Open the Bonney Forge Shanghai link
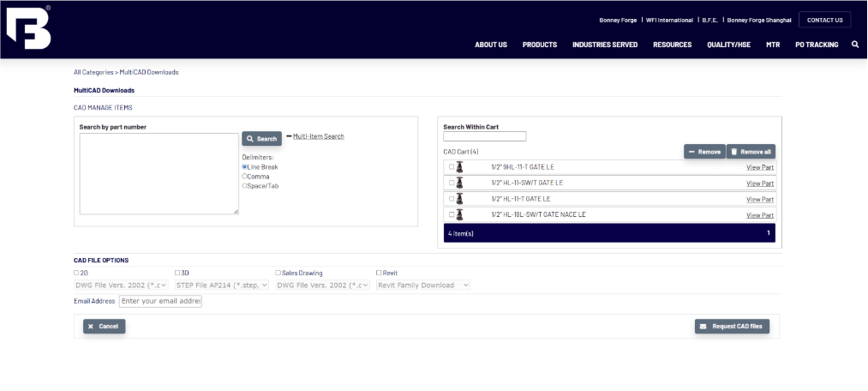868x391 pixels. pyautogui.click(x=759, y=20)
